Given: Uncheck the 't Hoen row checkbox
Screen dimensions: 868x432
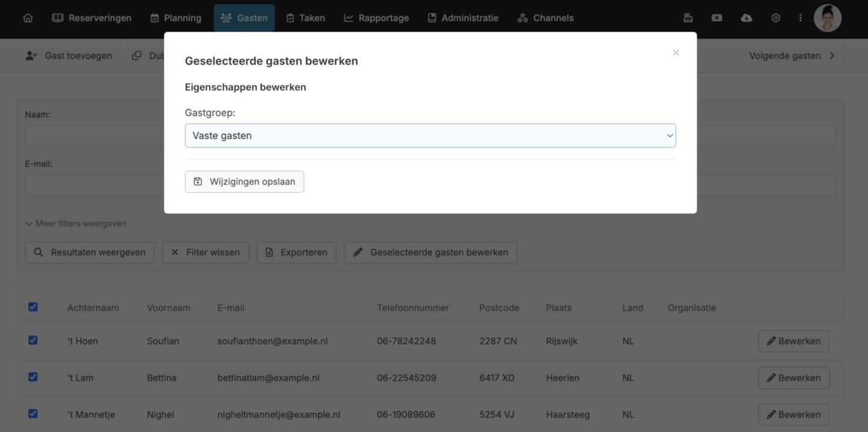Looking at the screenshot, I should coord(33,340).
